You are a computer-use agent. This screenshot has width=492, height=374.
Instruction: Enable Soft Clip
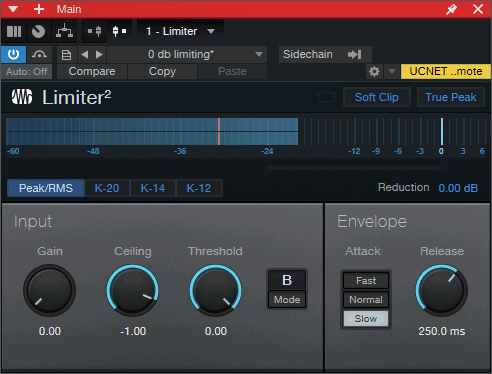pos(377,97)
